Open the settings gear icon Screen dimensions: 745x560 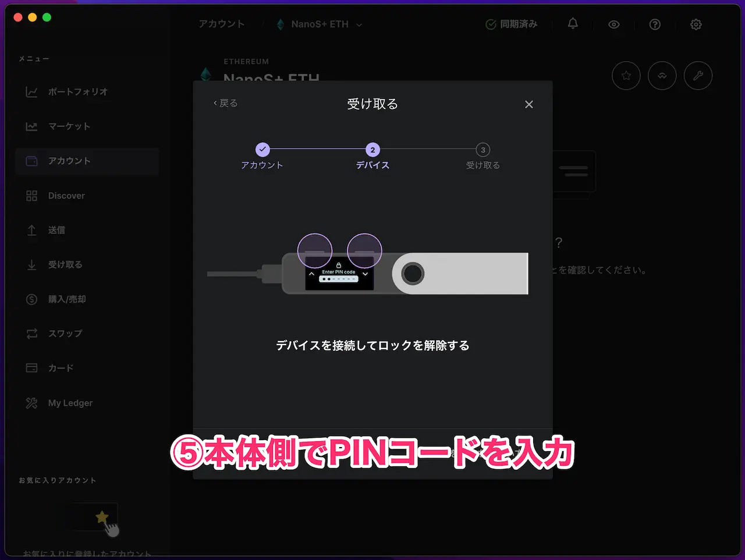point(696,24)
